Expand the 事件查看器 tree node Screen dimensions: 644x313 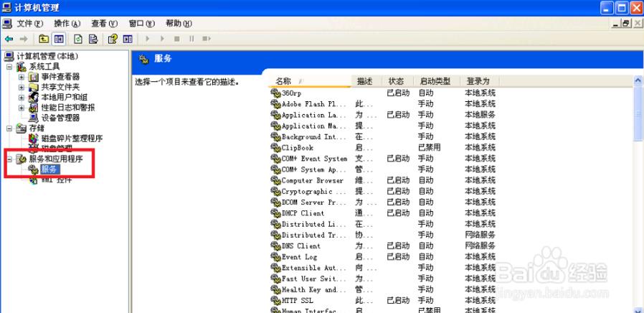pyautogui.click(x=22, y=77)
